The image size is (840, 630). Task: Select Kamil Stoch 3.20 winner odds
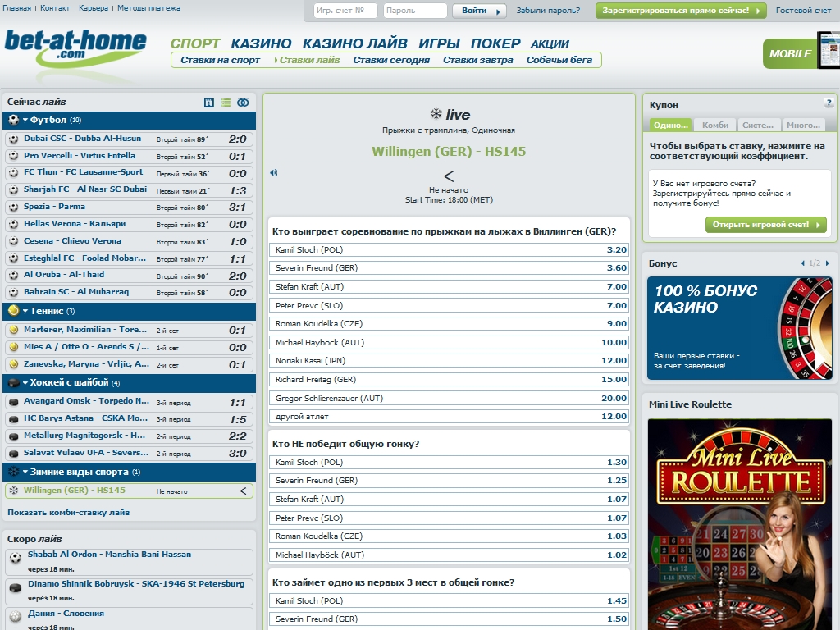coord(616,250)
